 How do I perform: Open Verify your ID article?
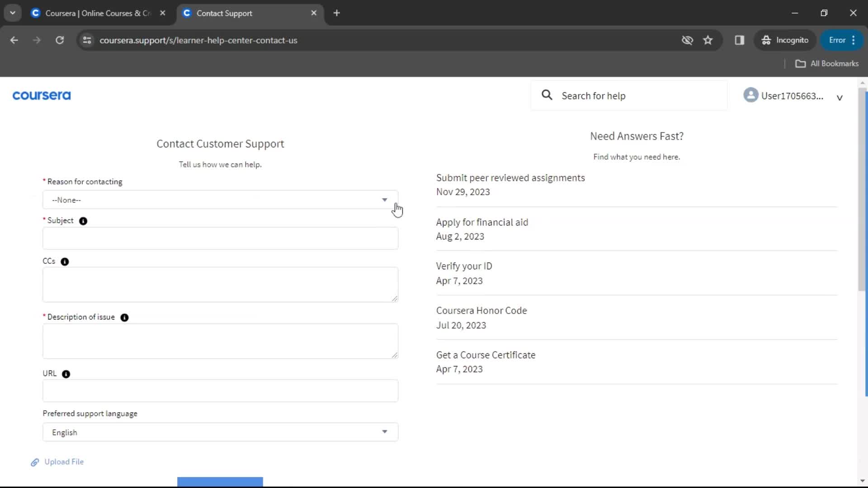pos(464,266)
